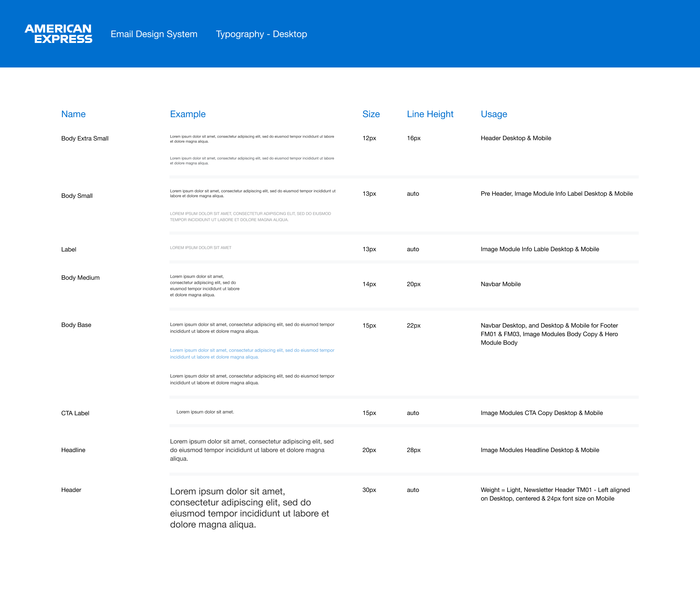The height and width of the screenshot is (591, 700).
Task: Click the Body Base row name
Action: point(76,325)
